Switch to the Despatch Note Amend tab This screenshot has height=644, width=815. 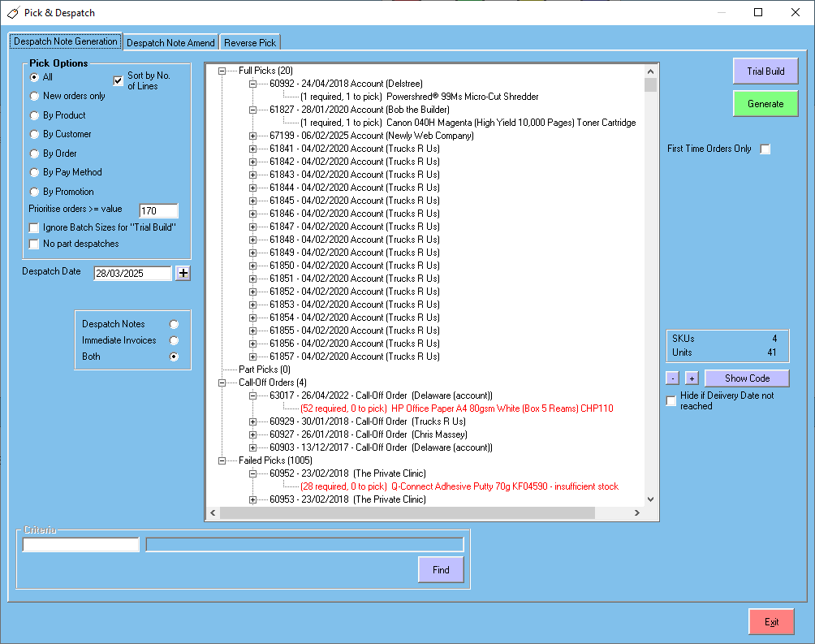coord(170,42)
